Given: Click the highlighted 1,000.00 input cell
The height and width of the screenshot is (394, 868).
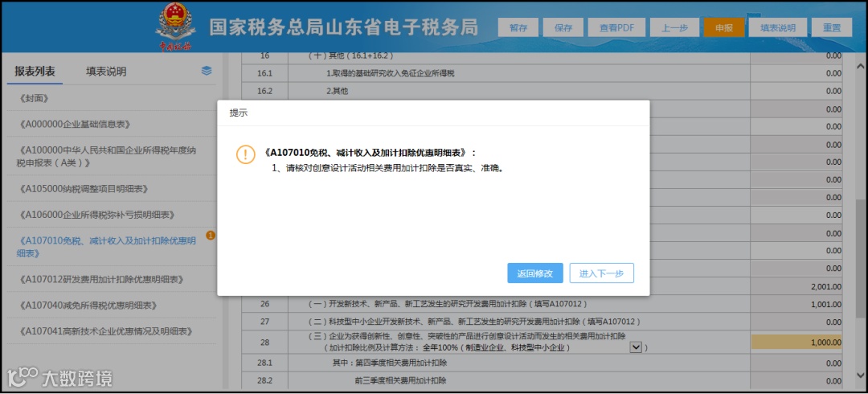Looking at the screenshot, I should pos(796,343).
